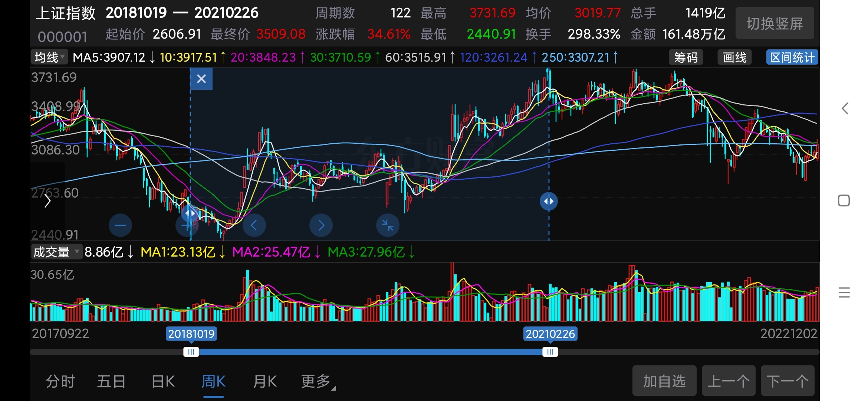Switch to 月K monthly chart tab
The height and width of the screenshot is (401, 868).
(x=264, y=382)
